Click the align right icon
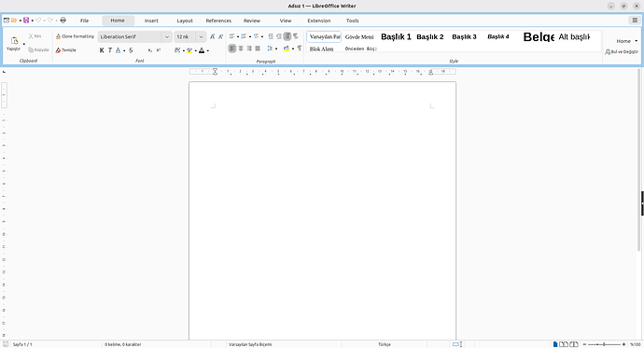Screen dimensions: 644x348 click(x=249, y=49)
